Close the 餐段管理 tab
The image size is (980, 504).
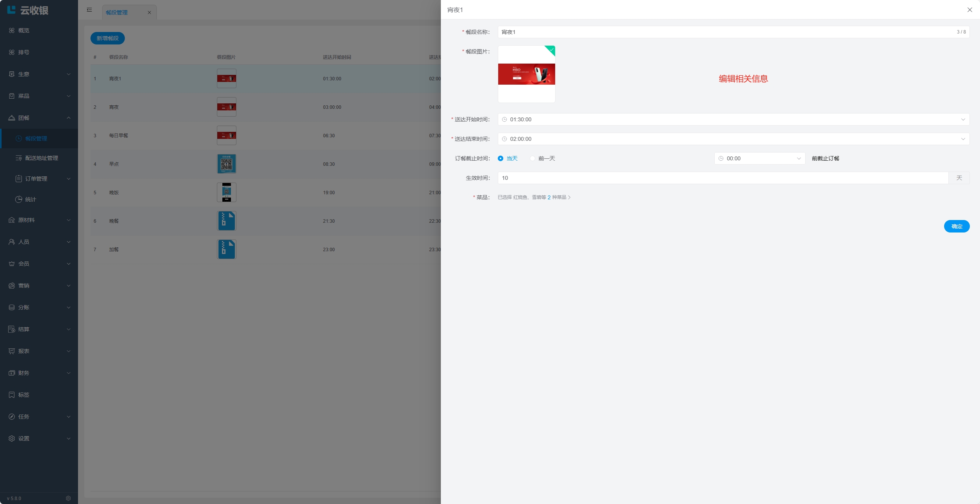tap(149, 12)
